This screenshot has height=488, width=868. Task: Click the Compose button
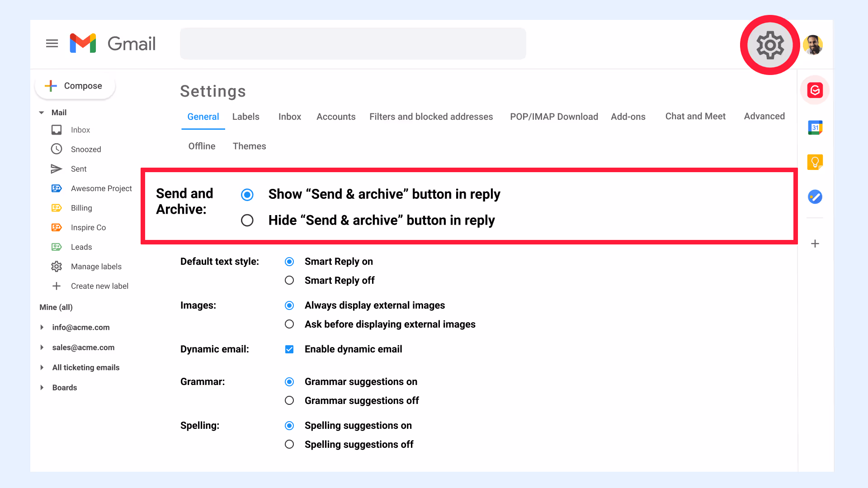point(75,86)
